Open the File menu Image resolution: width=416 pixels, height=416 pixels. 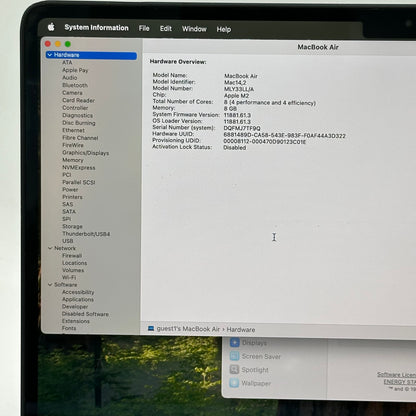point(144,28)
